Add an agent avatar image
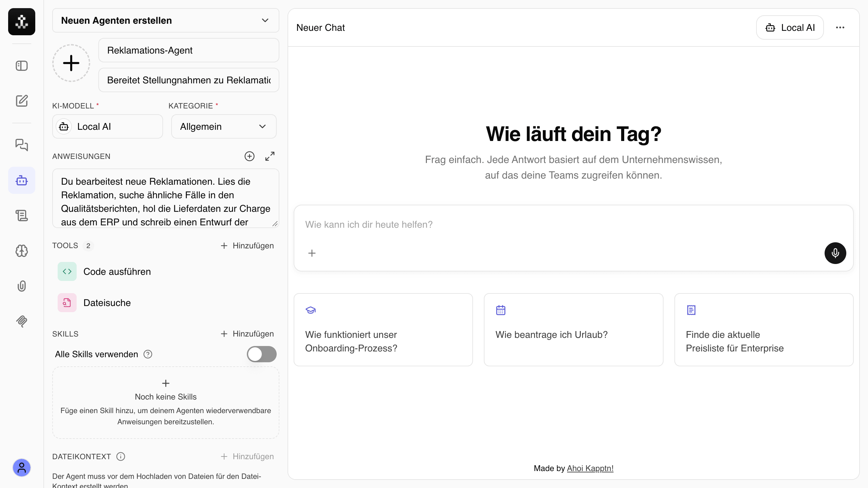Viewport: 868px width, 488px height. (71, 63)
